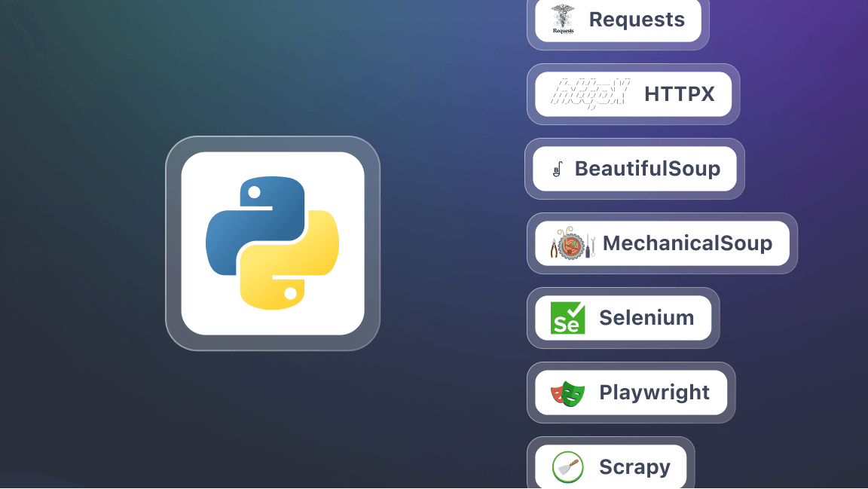Open the HTTPX library badge
Screen dimensions: 868x489
click(633, 93)
